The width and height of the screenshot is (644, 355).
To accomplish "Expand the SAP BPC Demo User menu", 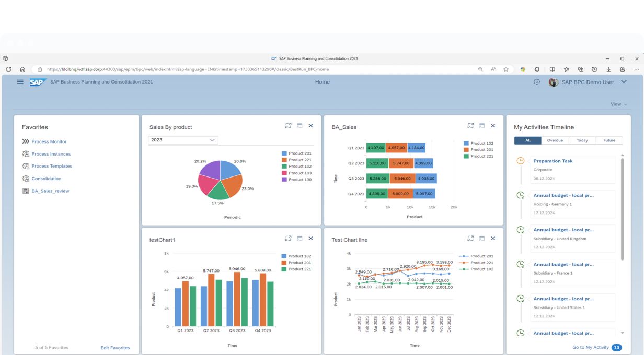I will (624, 82).
